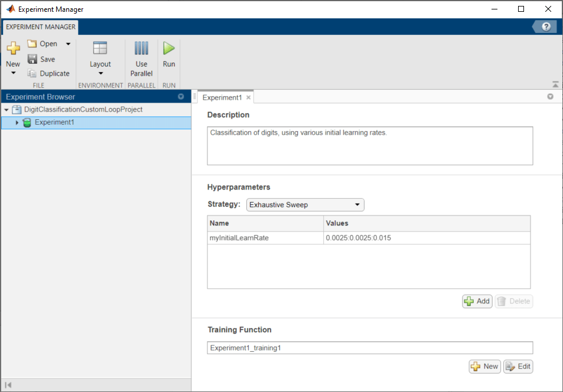This screenshot has height=392, width=563.
Task: Expand the Experiment1 tree node
Action: 17,122
